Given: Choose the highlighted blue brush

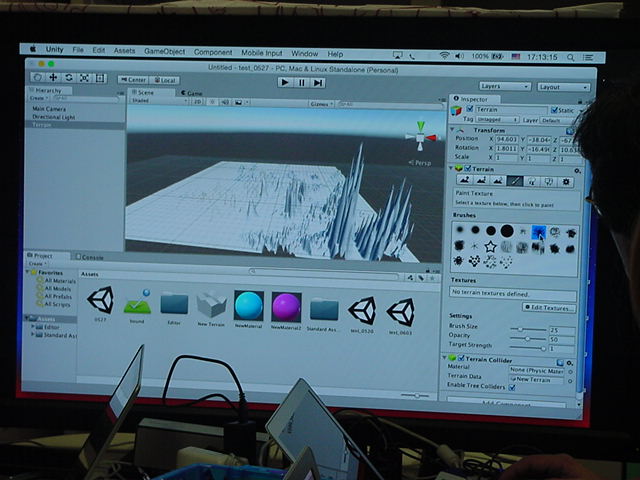Looking at the screenshot, I should [x=539, y=232].
